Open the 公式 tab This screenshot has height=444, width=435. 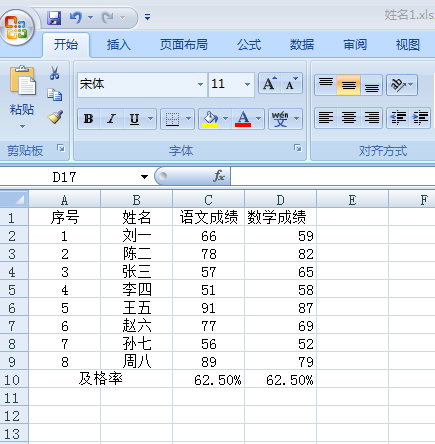[x=249, y=44]
